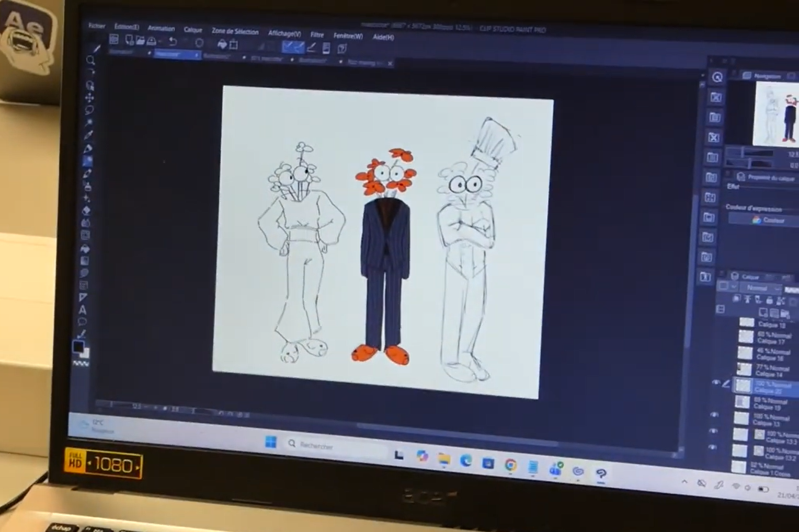Click the Couleur button under Couleur d'expression
Image resolution: width=799 pixels, height=532 pixels.
click(x=768, y=220)
